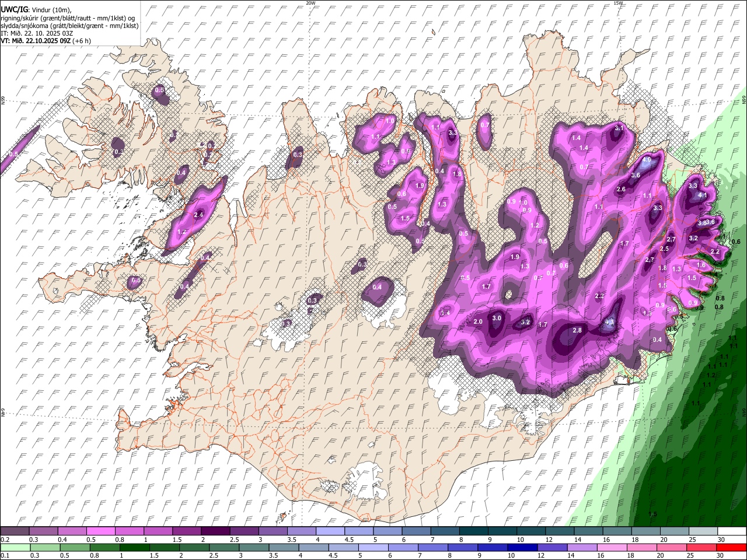
Task: Pick lower legend swatch between 4 and 4.5
Action: click(x=314, y=548)
